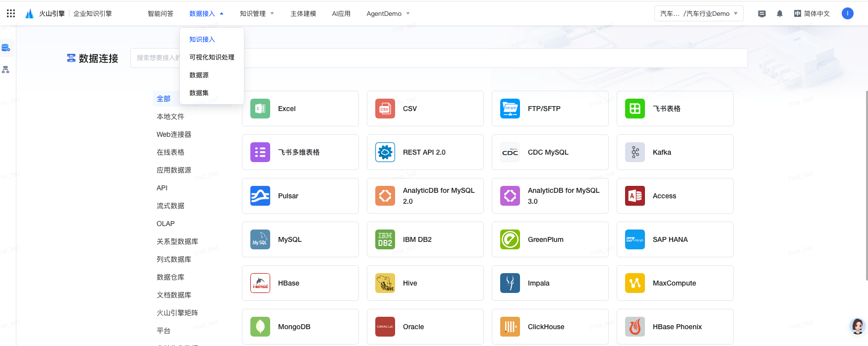Open the assistant avatar chat icon
Screen dimensions: 868x346
[x=857, y=326]
